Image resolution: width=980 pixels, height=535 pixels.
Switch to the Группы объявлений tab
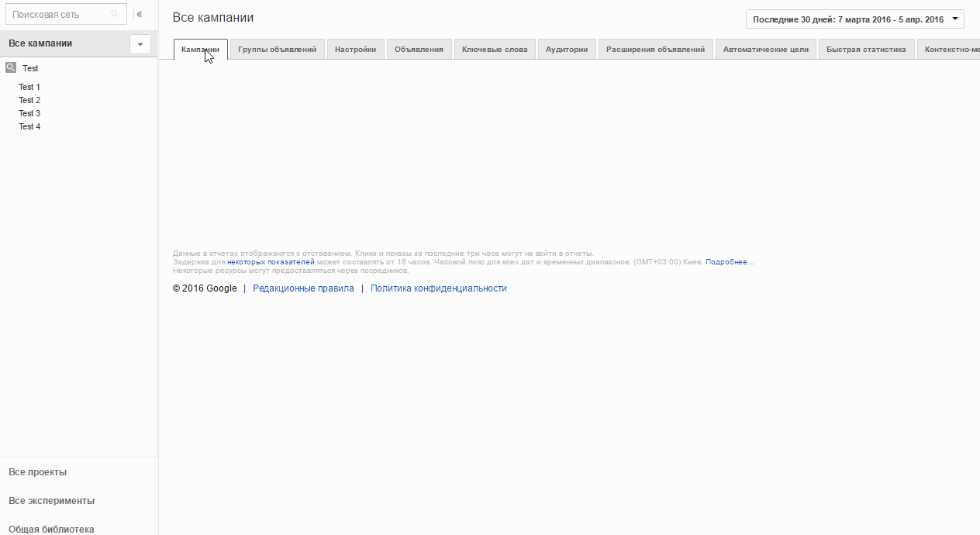click(x=278, y=50)
